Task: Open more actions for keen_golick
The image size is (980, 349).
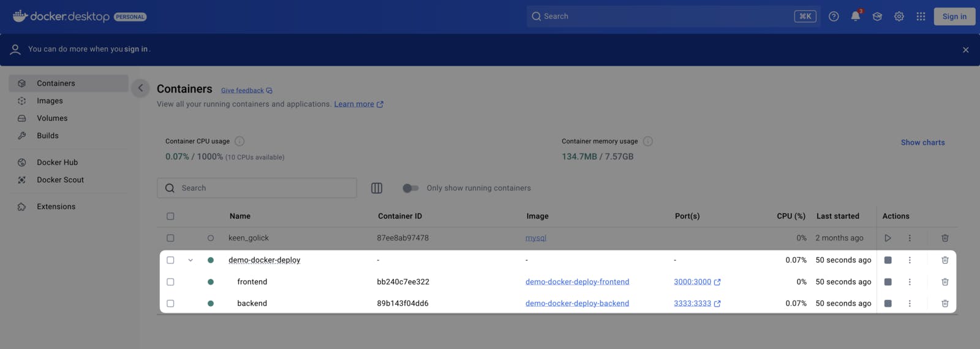Action: click(x=910, y=238)
